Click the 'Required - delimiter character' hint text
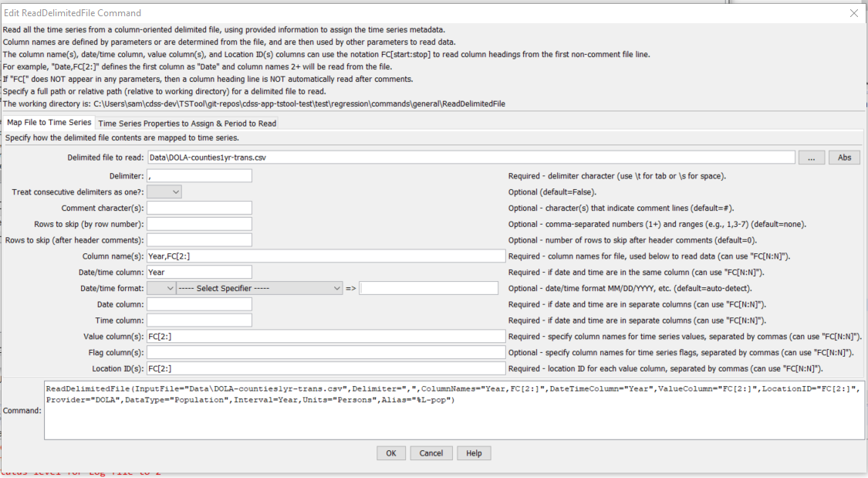The image size is (868, 478). point(616,176)
